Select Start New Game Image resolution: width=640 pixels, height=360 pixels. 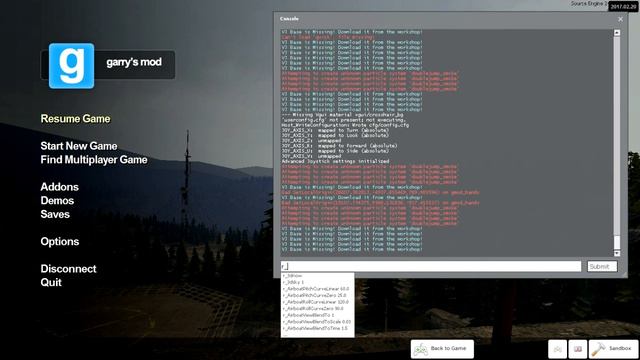tap(79, 146)
